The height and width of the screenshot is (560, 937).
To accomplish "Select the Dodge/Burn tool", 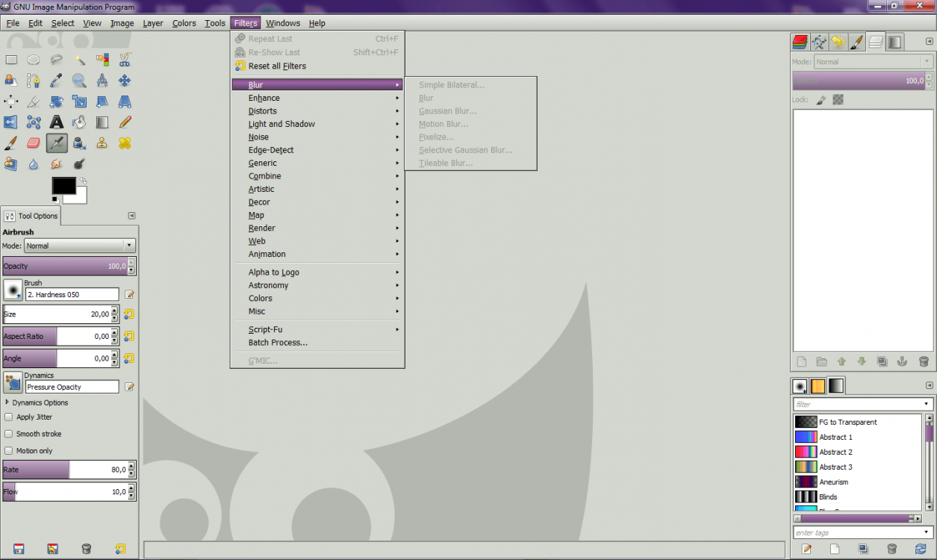I will [79, 164].
